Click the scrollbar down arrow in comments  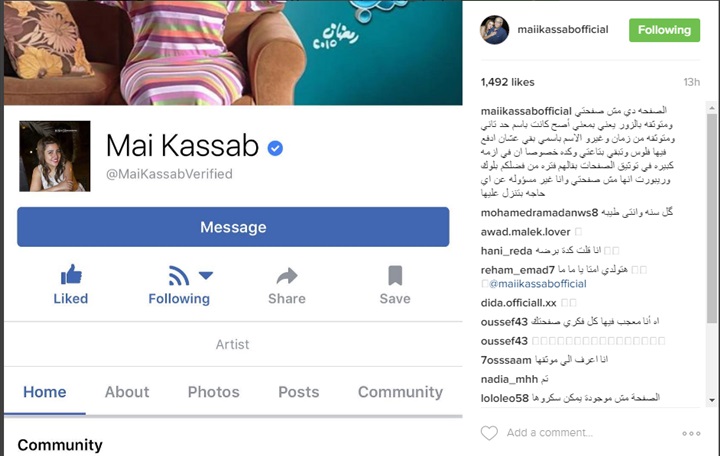pyautogui.click(x=712, y=400)
